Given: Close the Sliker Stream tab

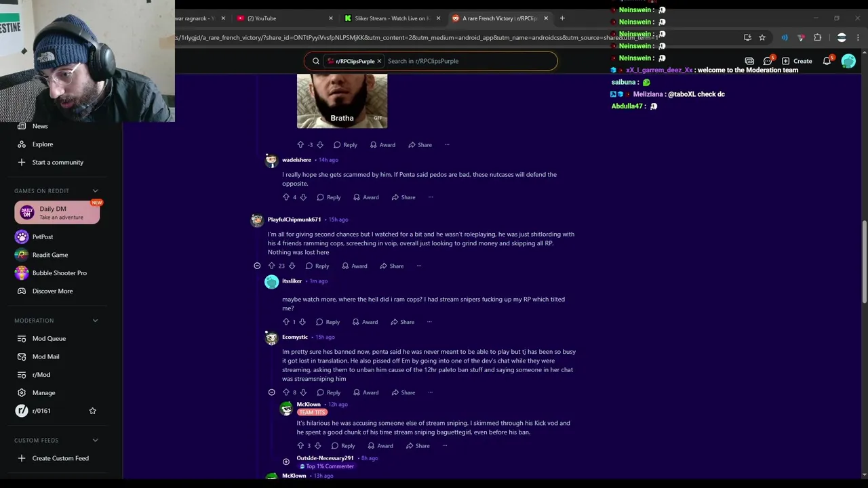Looking at the screenshot, I should click(x=438, y=18).
